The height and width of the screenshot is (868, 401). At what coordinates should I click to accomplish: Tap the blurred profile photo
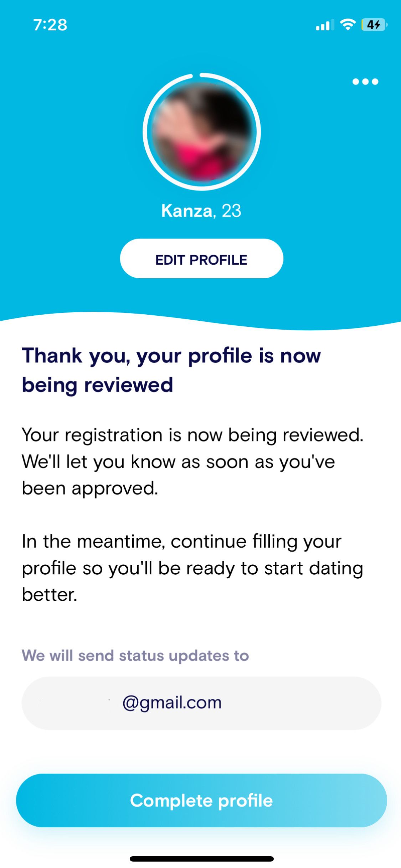(x=202, y=132)
